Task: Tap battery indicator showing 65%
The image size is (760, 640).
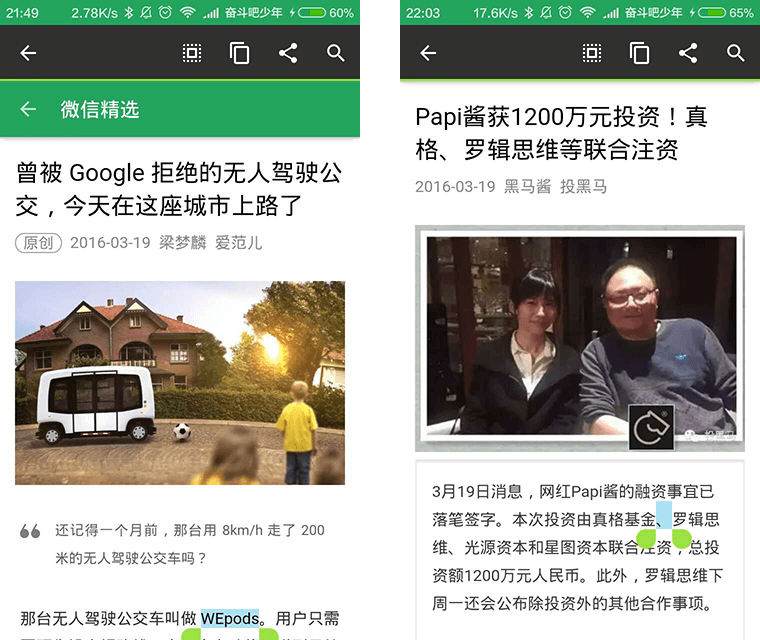Action: pyautogui.click(x=723, y=13)
